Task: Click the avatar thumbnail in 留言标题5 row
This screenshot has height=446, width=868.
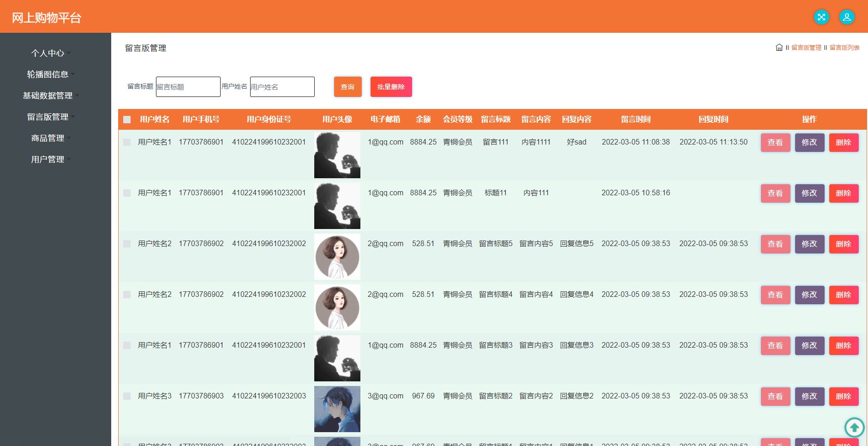Action: pos(337,257)
